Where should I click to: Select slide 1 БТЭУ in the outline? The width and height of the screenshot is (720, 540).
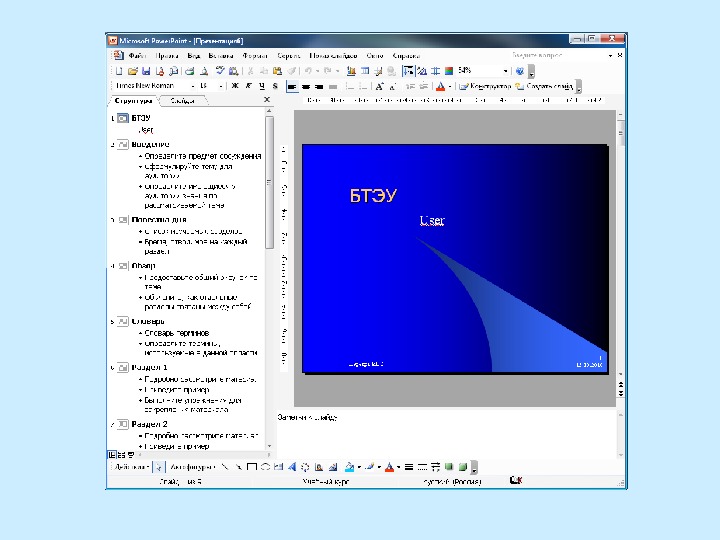141,118
